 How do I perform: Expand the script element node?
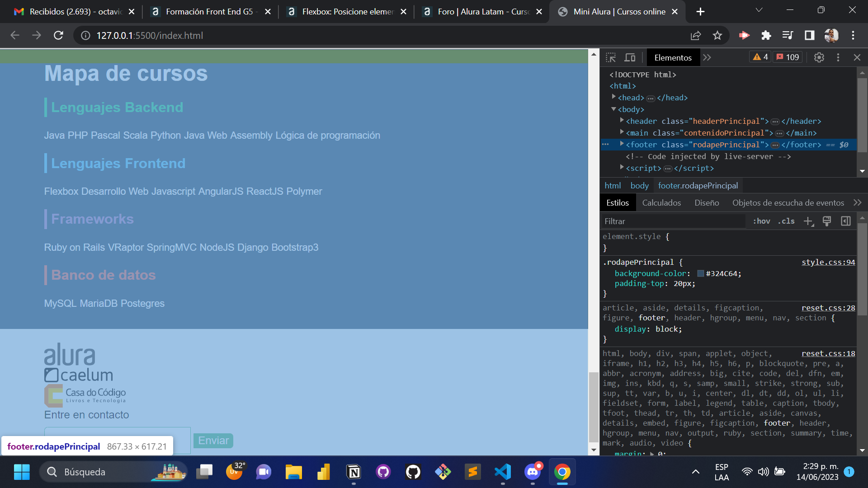[622, 168]
